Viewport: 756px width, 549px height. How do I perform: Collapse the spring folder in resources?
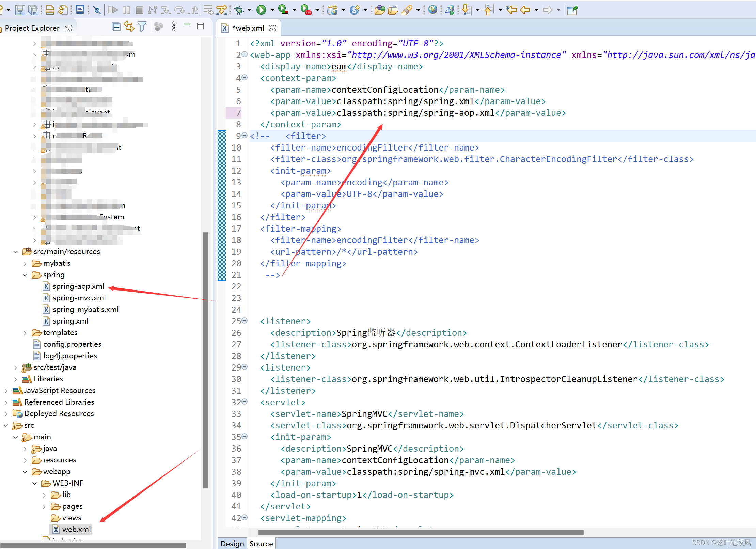(25, 275)
